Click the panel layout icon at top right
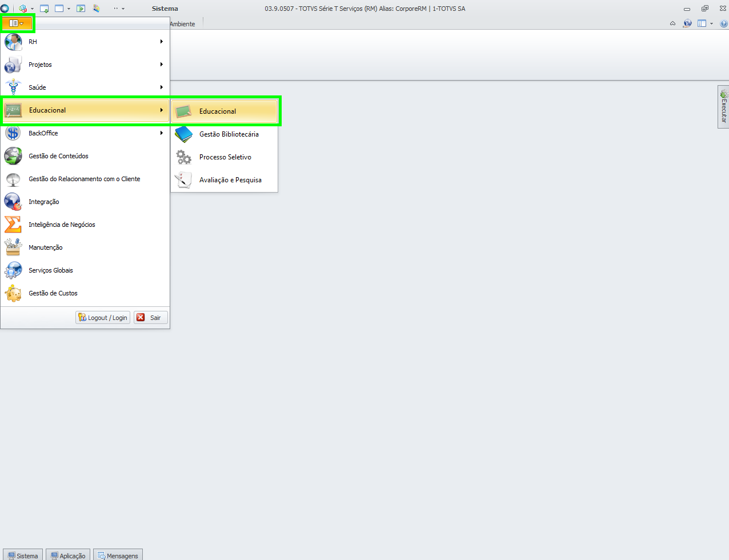The image size is (729, 560). (702, 23)
